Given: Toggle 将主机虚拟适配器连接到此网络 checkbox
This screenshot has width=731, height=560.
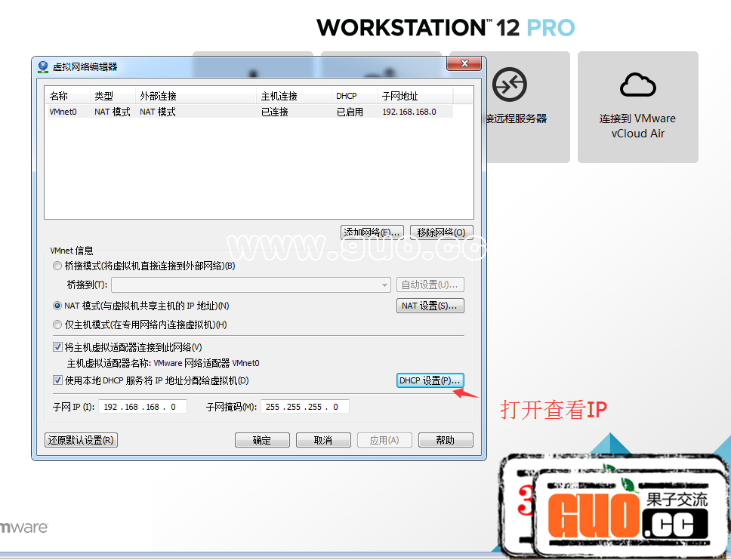Looking at the screenshot, I should tap(58, 347).
